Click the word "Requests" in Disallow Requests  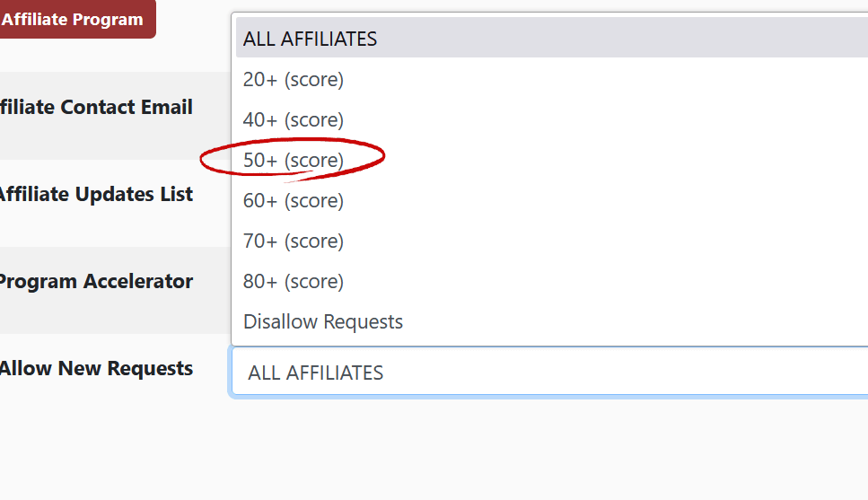click(x=363, y=321)
